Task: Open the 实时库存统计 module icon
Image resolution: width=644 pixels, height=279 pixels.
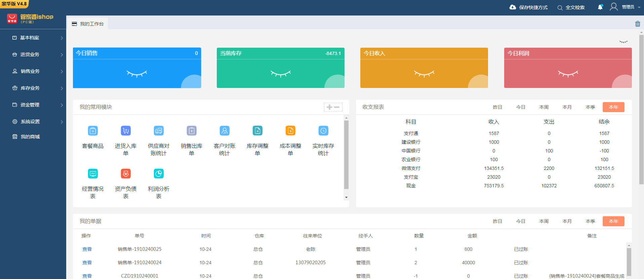Action: (323, 131)
